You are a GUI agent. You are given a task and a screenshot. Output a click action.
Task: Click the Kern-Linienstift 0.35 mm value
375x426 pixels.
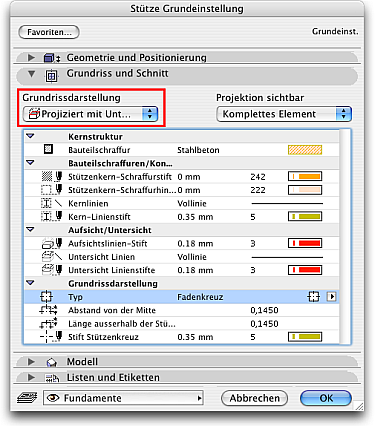click(x=195, y=217)
